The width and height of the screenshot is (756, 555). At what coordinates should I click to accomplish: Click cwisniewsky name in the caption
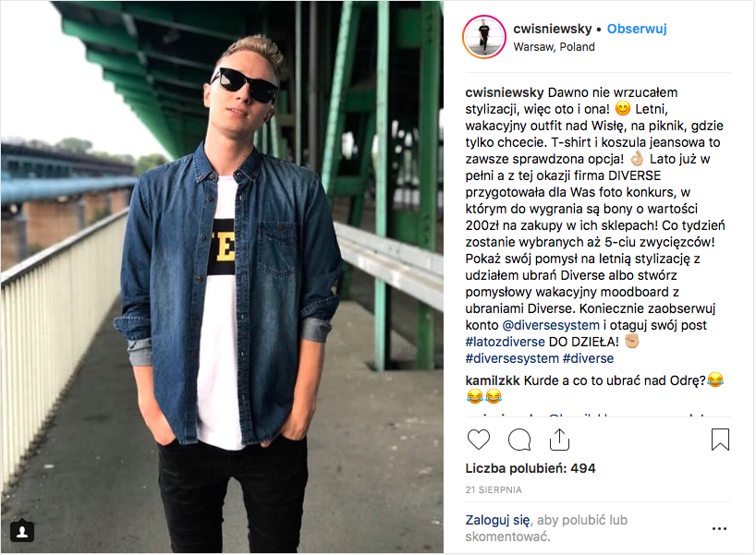(x=505, y=92)
